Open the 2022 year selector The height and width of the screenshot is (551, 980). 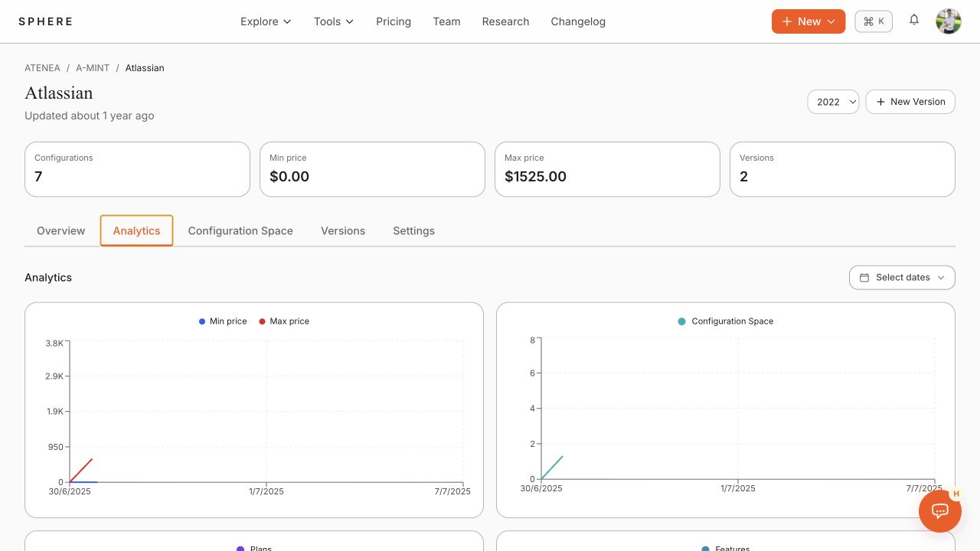(x=833, y=102)
